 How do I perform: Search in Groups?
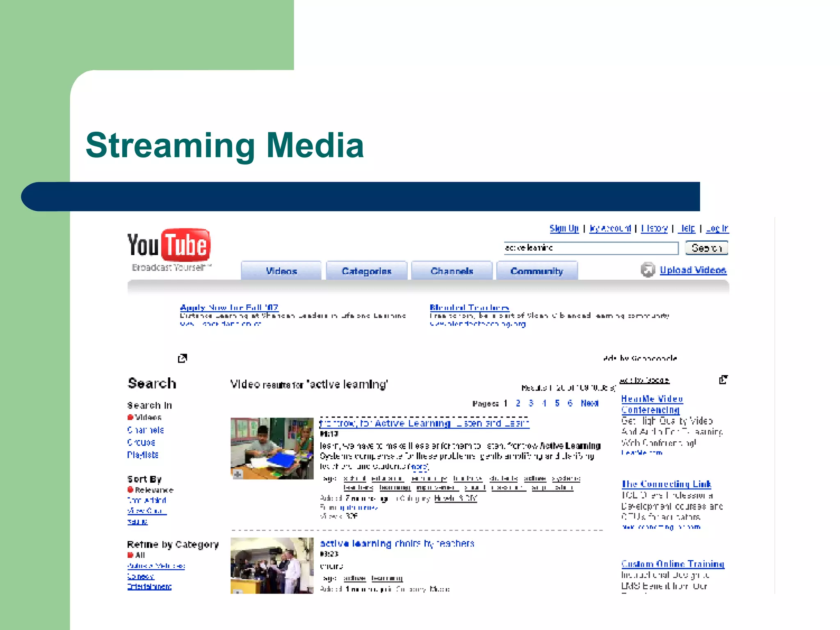(141, 442)
